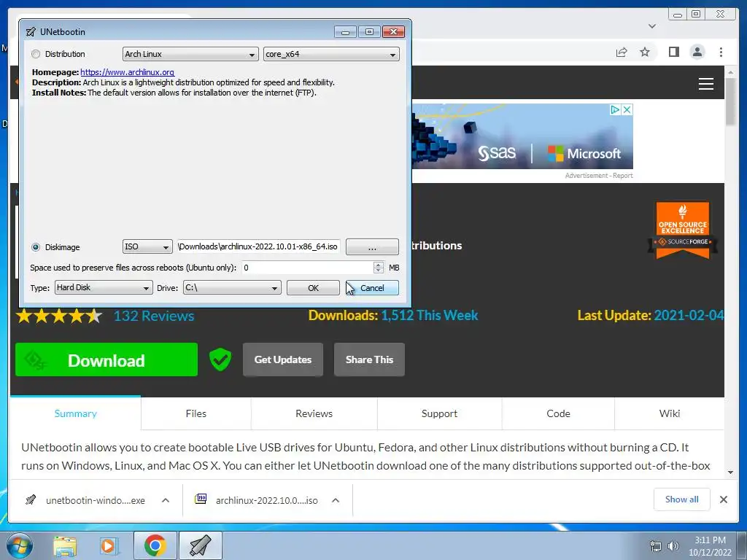The height and width of the screenshot is (560, 747).
Task: Switch to the Summary tab
Action: coord(75,413)
